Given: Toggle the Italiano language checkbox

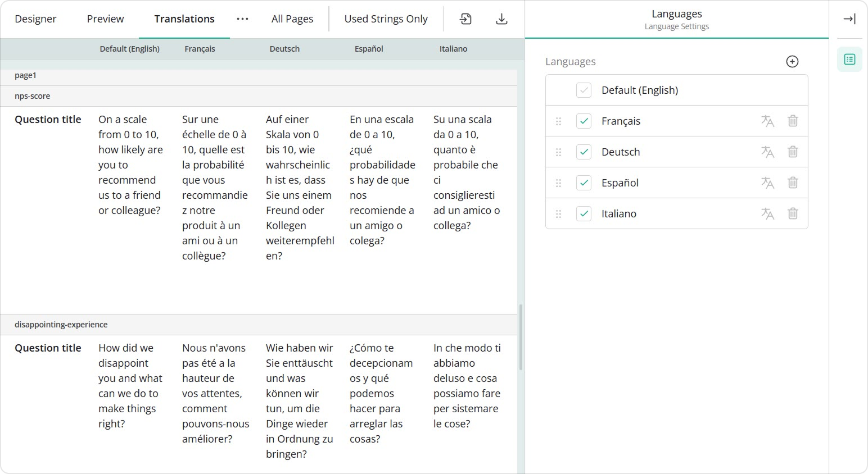Looking at the screenshot, I should pyautogui.click(x=584, y=213).
